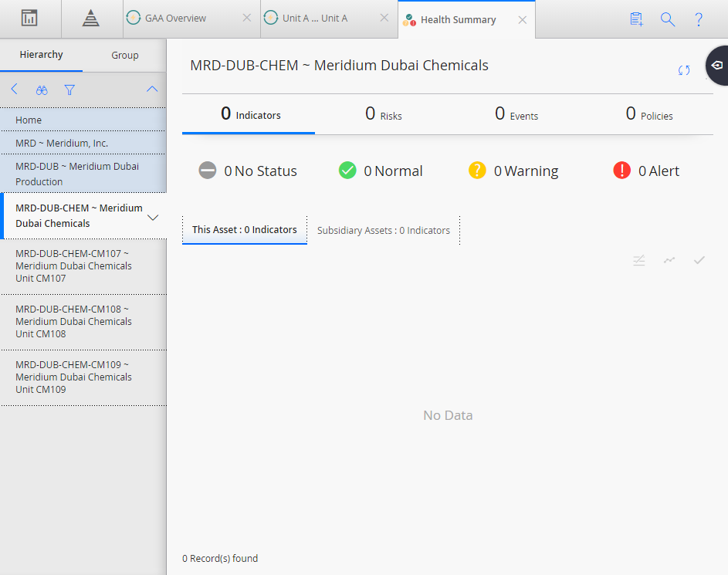Select the 0 Policies tab
Screen dimensions: 728x575
click(x=649, y=114)
